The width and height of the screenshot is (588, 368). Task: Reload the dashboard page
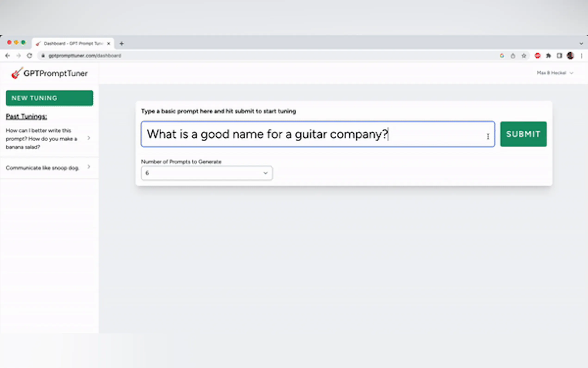coord(29,56)
